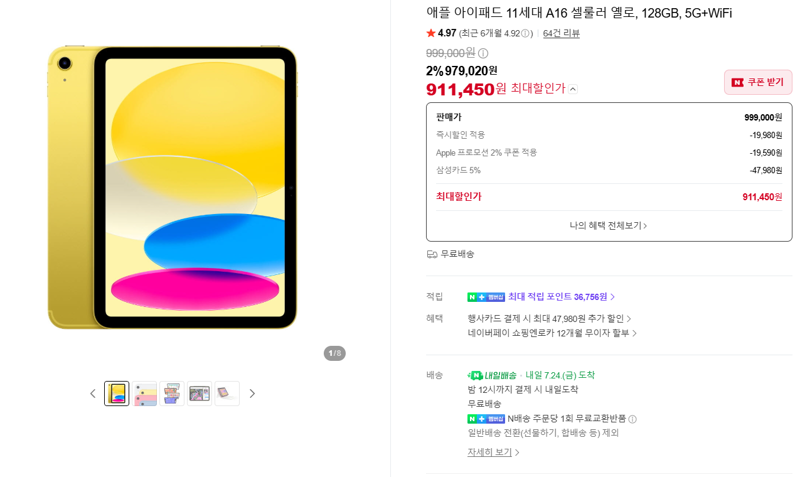Open 행사카드 결제 시 추가 할인 details
Screen dimensions: 800x477
[x=549, y=319]
